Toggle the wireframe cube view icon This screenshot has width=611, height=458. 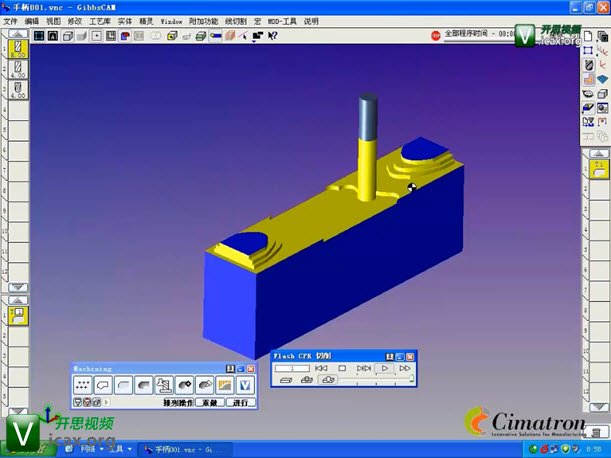pyautogui.click(x=68, y=36)
